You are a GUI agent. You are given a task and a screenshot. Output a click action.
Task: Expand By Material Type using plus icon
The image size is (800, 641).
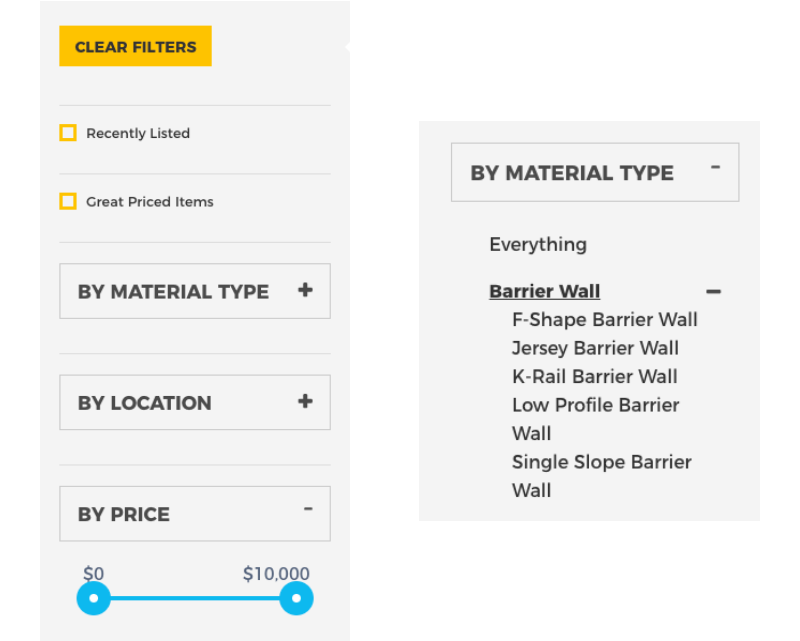(x=305, y=291)
